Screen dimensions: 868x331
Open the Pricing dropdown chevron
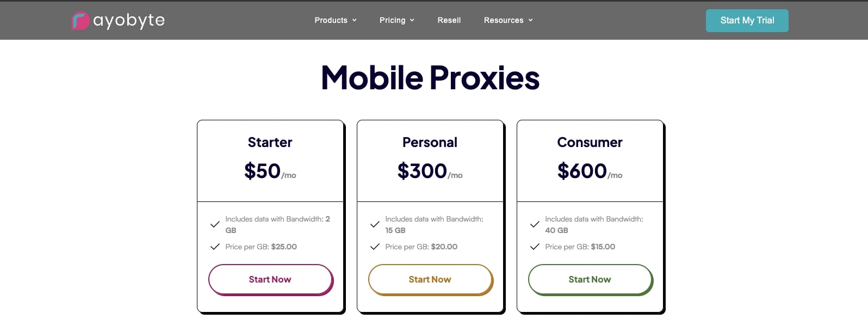[x=412, y=20]
